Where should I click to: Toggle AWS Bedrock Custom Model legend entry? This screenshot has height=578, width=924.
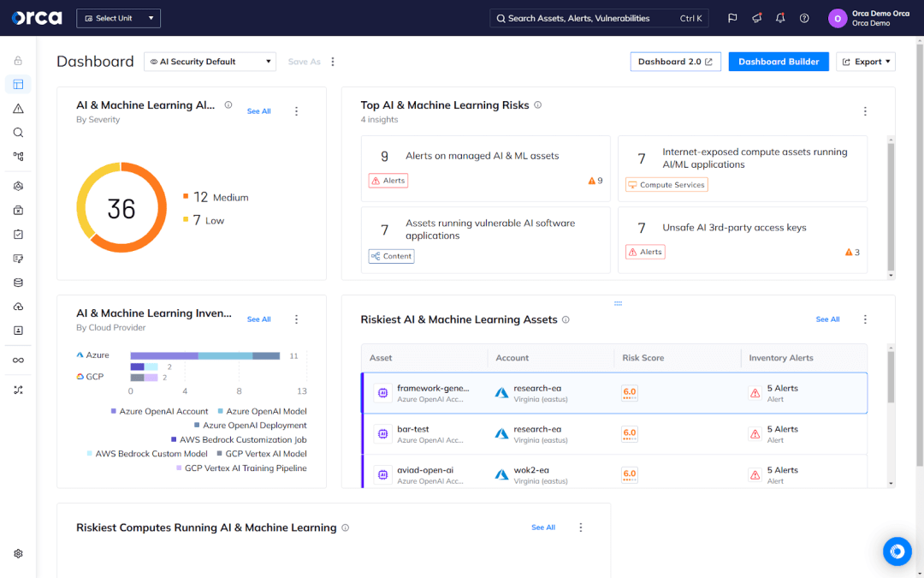[x=147, y=454]
